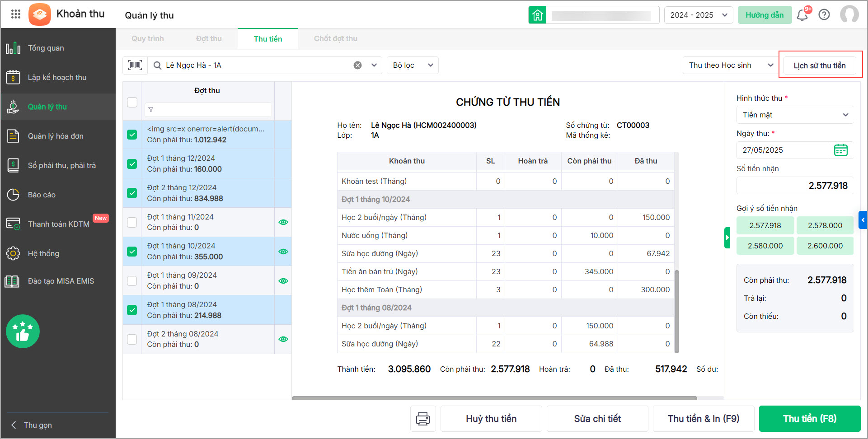This screenshot has height=439, width=868.
Task: Toggle the select-all Đợt thu checkbox
Action: tap(132, 103)
